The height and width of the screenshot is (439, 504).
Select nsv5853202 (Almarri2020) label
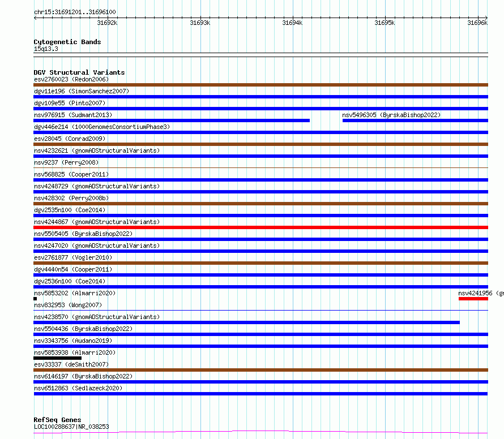coord(75,293)
